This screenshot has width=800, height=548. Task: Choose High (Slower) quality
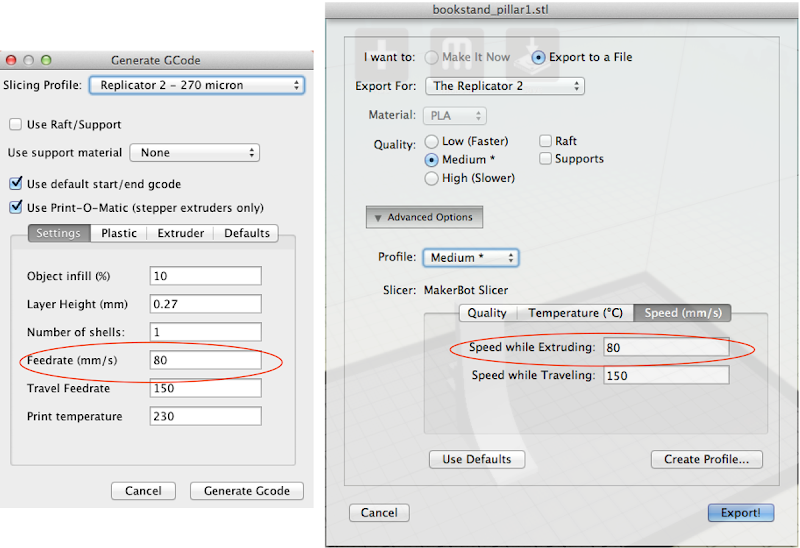click(x=432, y=178)
